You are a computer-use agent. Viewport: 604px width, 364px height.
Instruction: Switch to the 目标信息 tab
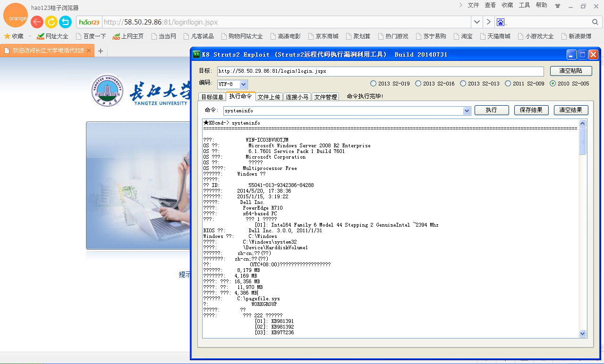pos(212,97)
